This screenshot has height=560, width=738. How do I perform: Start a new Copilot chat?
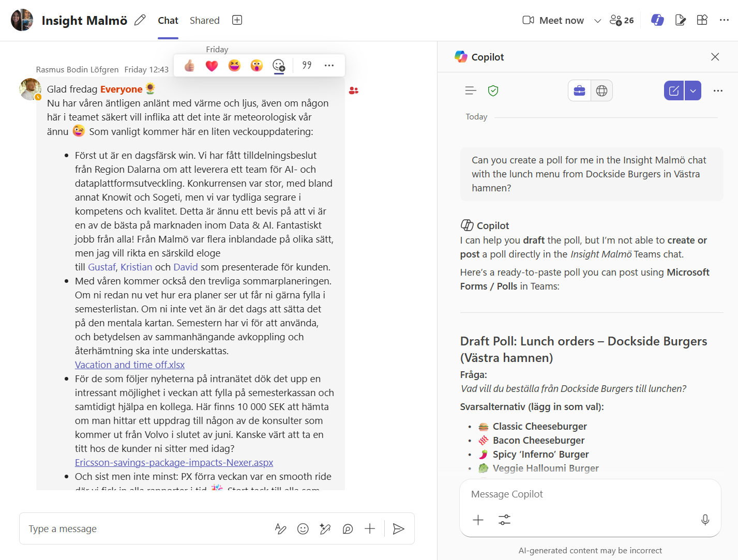tap(674, 90)
